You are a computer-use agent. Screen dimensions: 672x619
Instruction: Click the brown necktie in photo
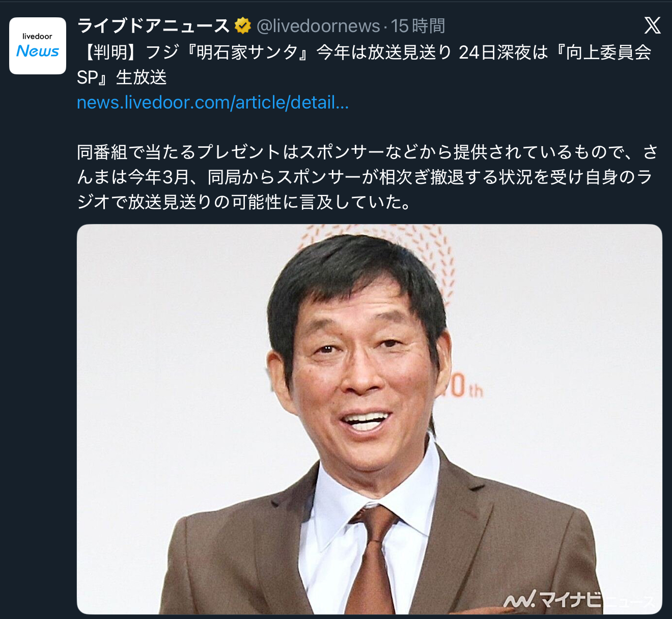click(x=373, y=560)
